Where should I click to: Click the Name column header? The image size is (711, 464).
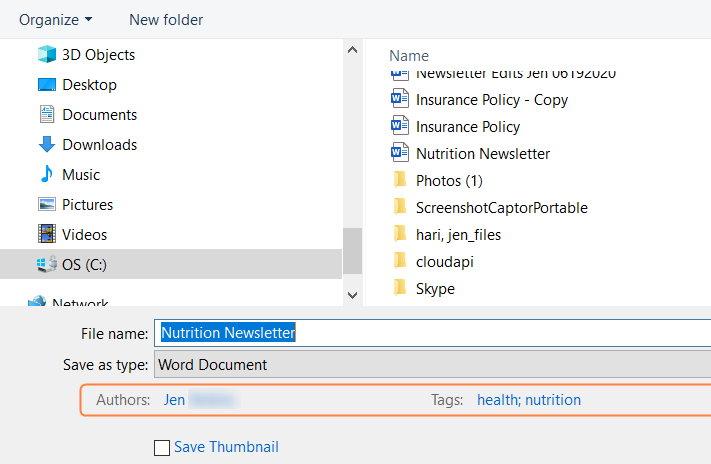409,56
